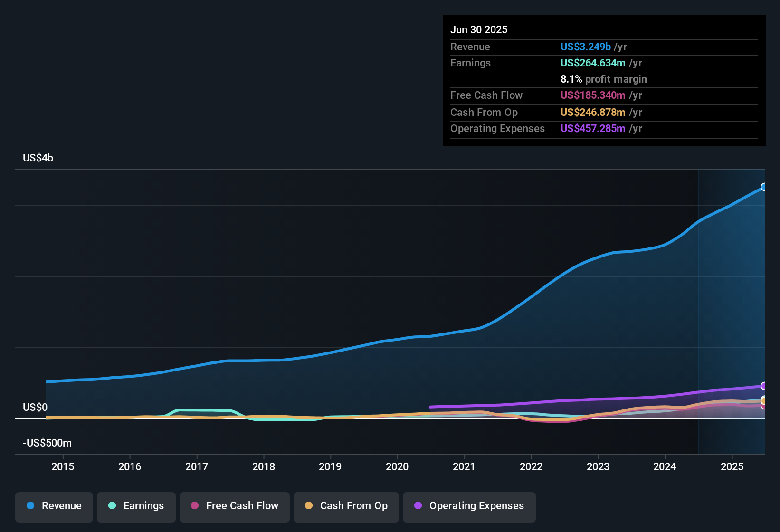Click the orange Cash From Op legend dot
The height and width of the screenshot is (532, 780).
click(308, 506)
